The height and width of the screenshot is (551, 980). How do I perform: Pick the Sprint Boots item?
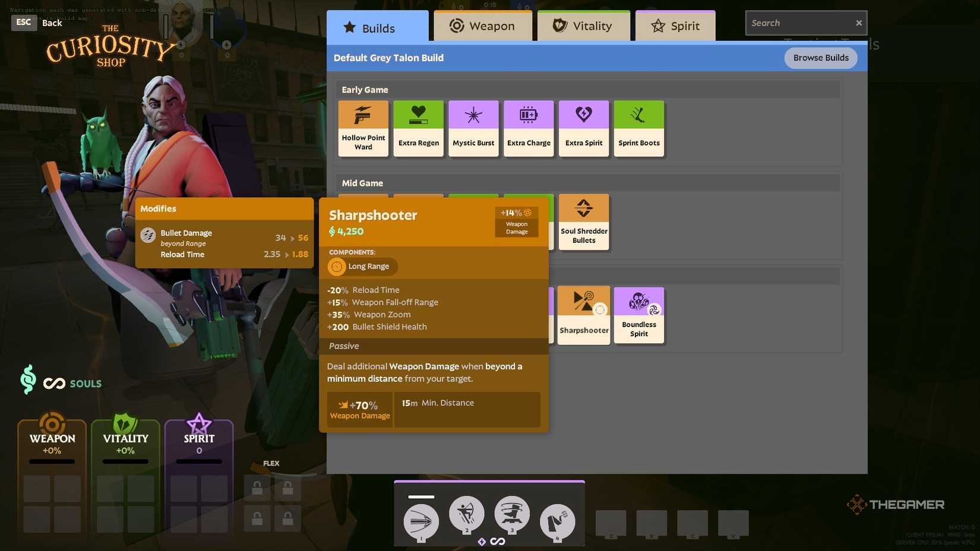pos(638,128)
